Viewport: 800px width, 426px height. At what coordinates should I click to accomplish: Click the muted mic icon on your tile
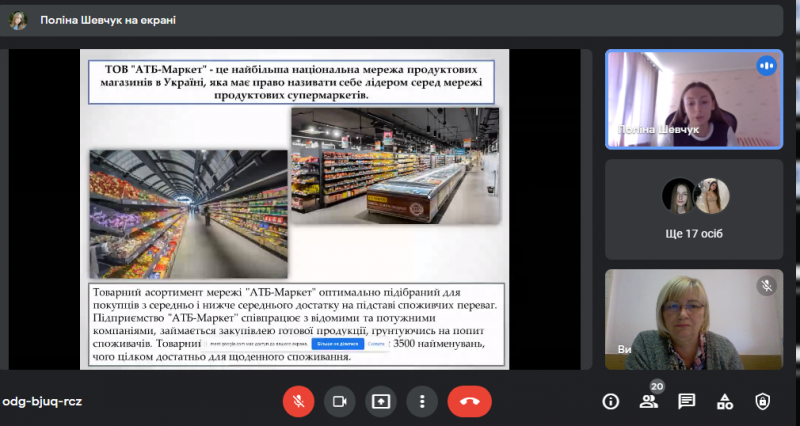[x=766, y=286]
